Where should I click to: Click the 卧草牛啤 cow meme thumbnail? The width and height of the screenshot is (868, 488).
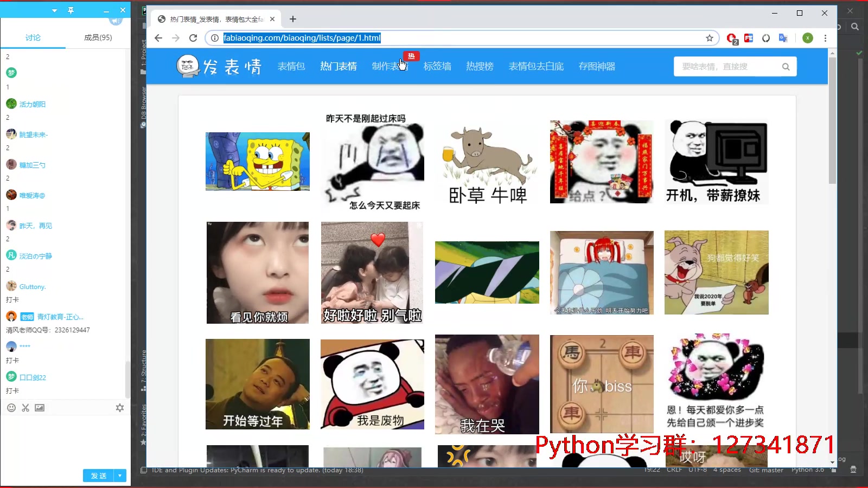tap(487, 161)
